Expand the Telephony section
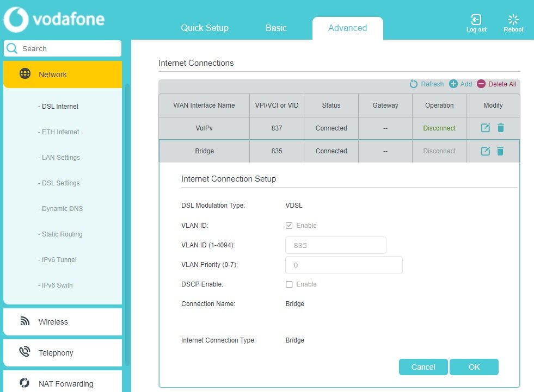 tap(63, 353)
